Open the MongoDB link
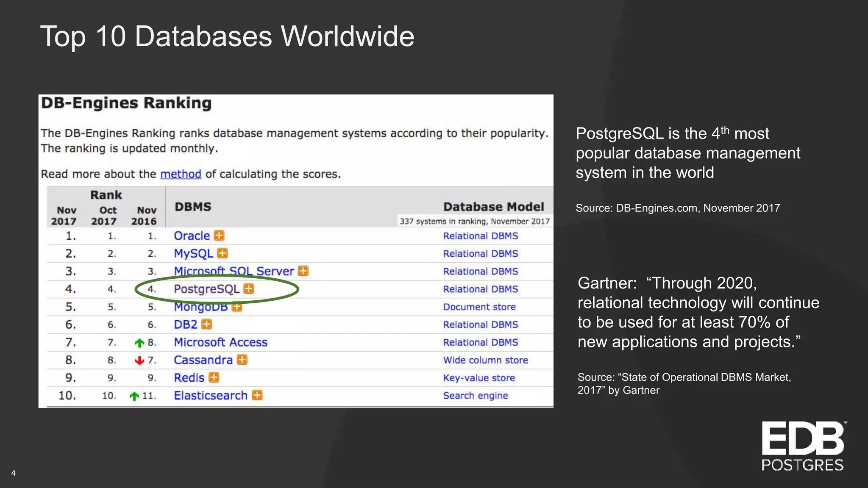Viewport: 868px width, 488px height. (x=201, y=307)
